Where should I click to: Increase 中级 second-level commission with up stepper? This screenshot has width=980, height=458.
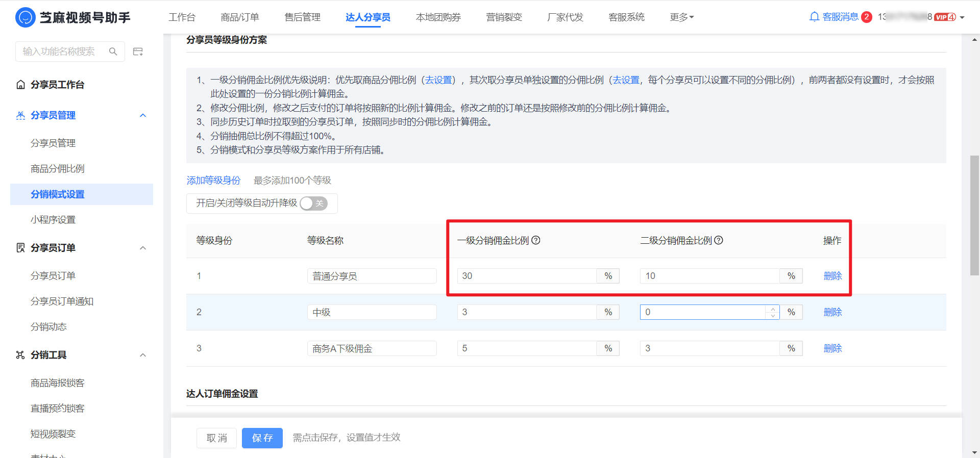pos(773,309)
